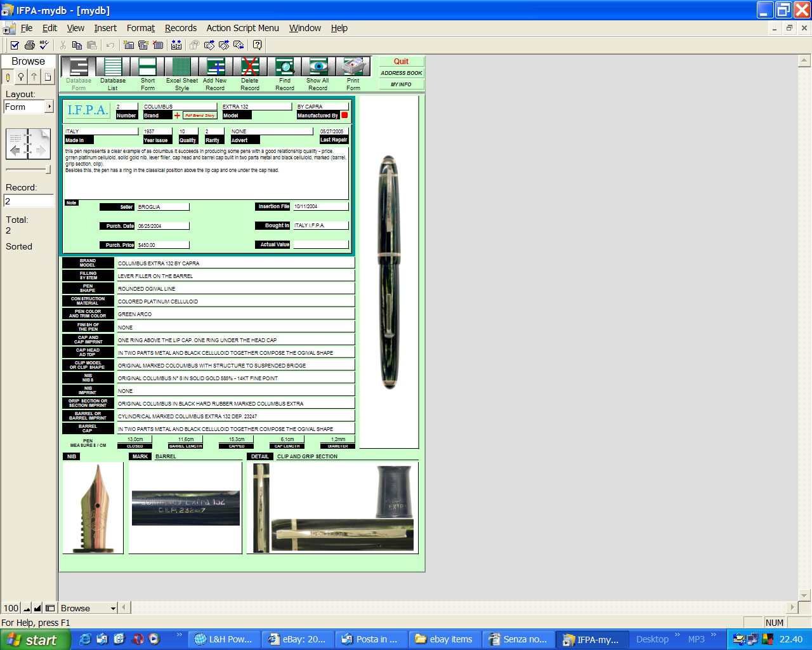The width and height of the screenshot is (812, 650).
Task: Click the vertical scrollbar down arrow
Action: coord(804,595)
